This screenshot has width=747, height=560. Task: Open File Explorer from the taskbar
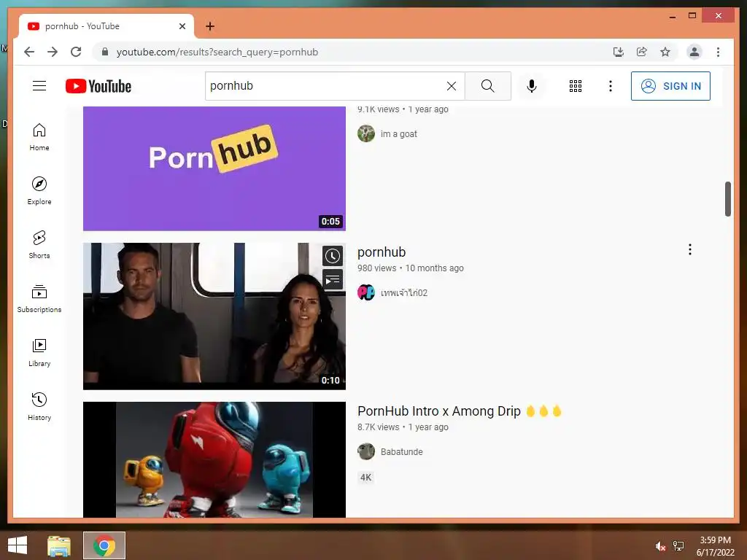coord(59,545)
